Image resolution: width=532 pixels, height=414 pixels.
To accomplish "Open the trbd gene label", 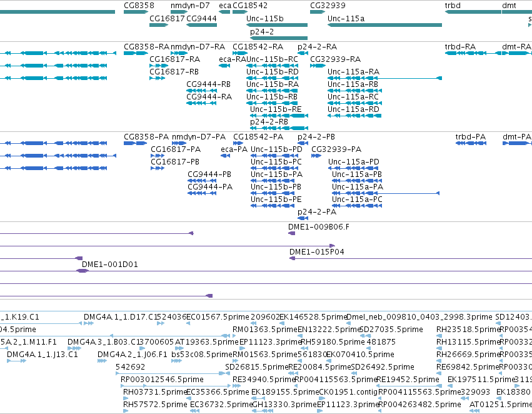I will click(453, 6).
